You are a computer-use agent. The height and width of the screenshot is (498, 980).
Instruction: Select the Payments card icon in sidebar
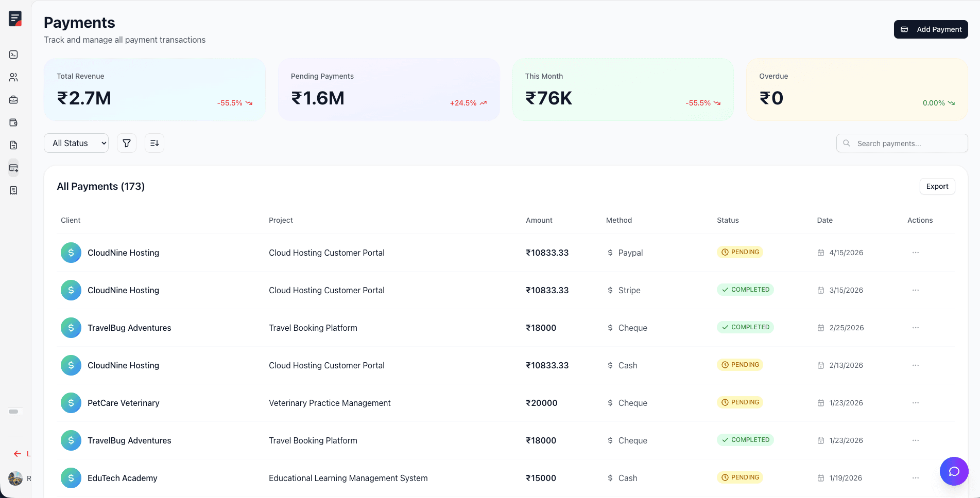[x=13, y=168]
